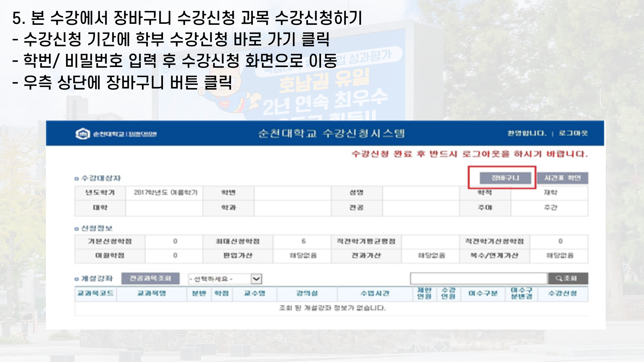The image size is (644, 362).
Task: Click the 로그아웃 link
Action: point(573,133)
